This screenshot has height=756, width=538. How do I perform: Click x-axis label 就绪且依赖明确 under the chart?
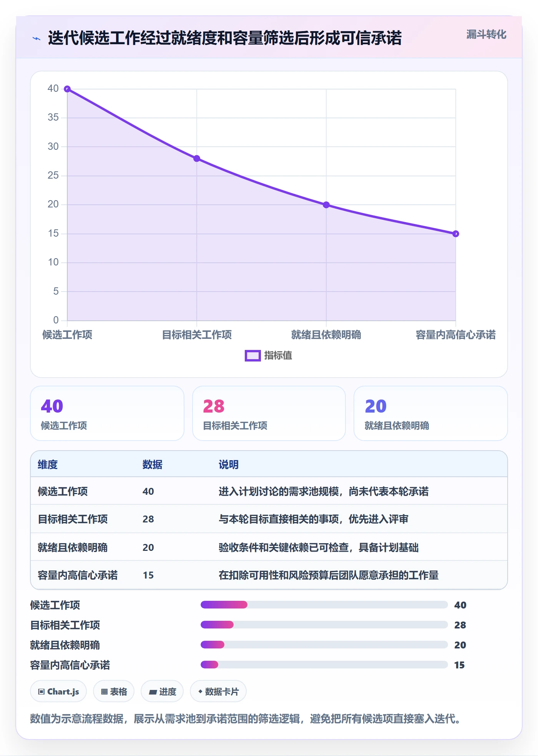(x=326, y=335)
